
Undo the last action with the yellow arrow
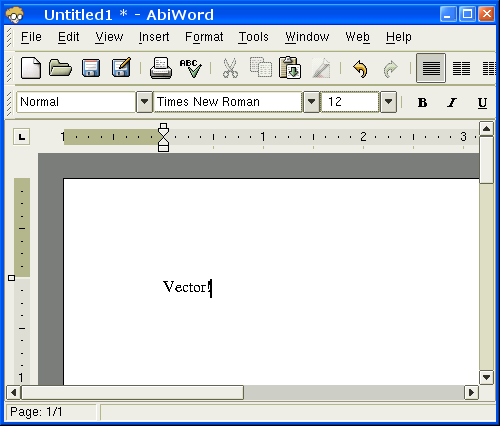[360, 69]
